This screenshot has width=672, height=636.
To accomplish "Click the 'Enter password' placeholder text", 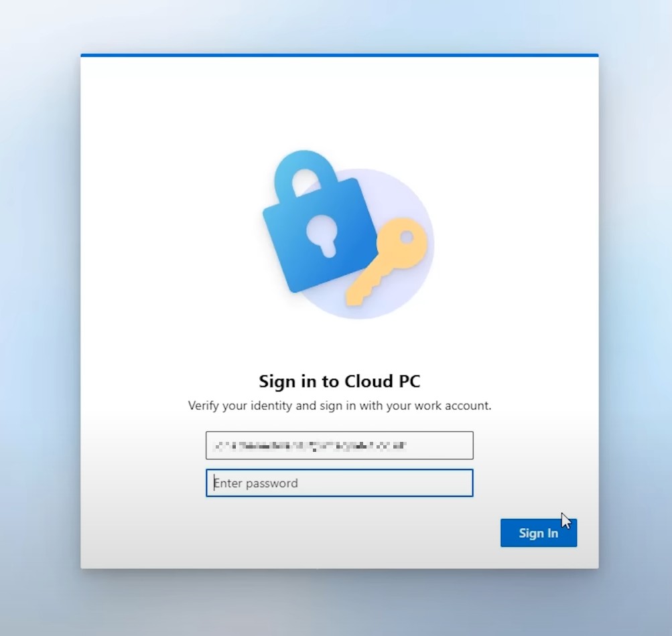I will click(256, 483).
